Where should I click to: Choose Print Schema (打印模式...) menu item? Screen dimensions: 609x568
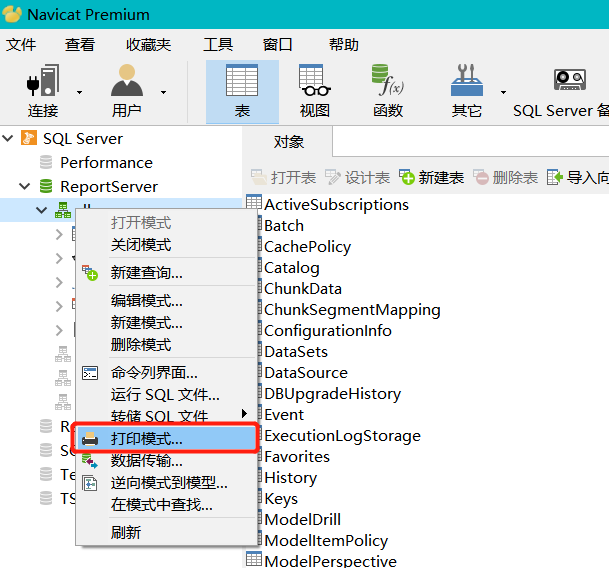tap(166, 439)
